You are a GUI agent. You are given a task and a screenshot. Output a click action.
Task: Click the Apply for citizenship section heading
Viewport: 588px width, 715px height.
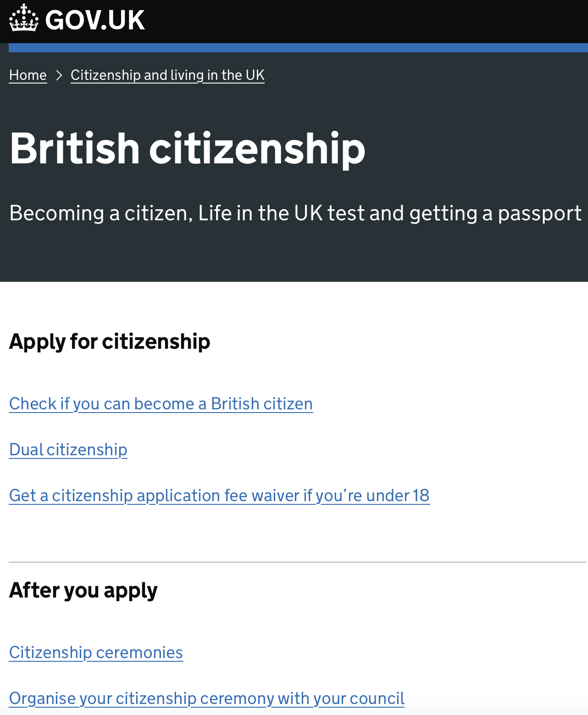pos(110,342)
